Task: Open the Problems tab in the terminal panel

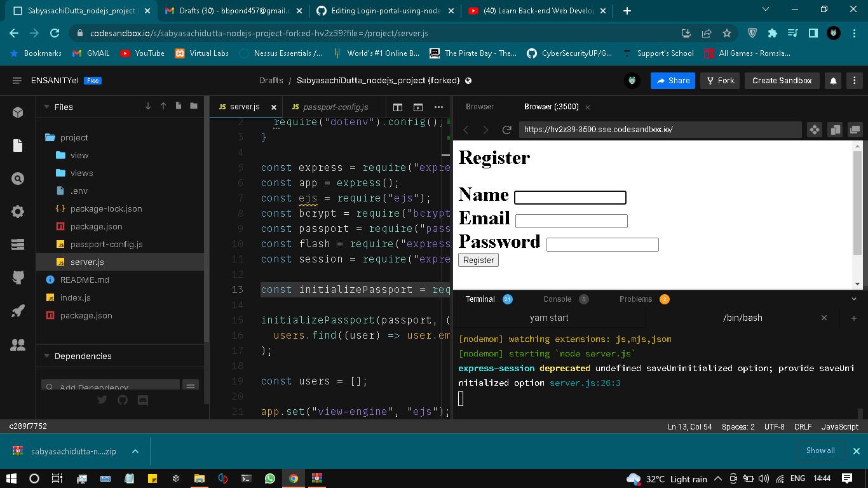Action: point(637,299)
